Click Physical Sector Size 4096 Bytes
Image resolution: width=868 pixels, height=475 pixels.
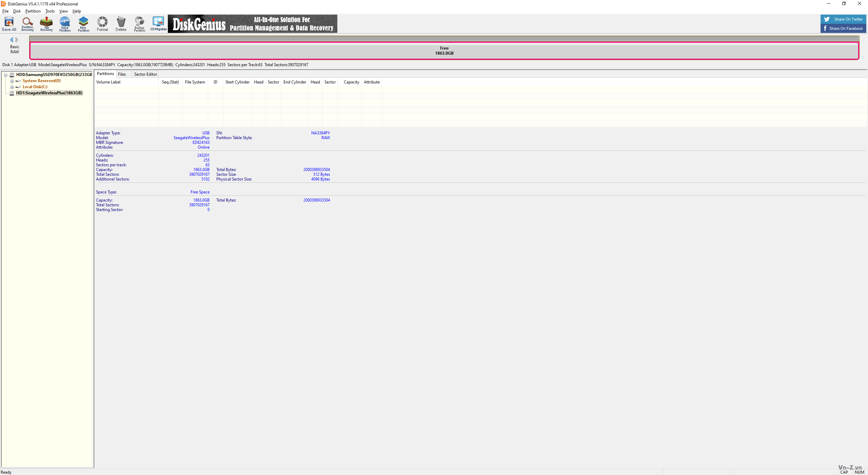click(x=320, y=179)
